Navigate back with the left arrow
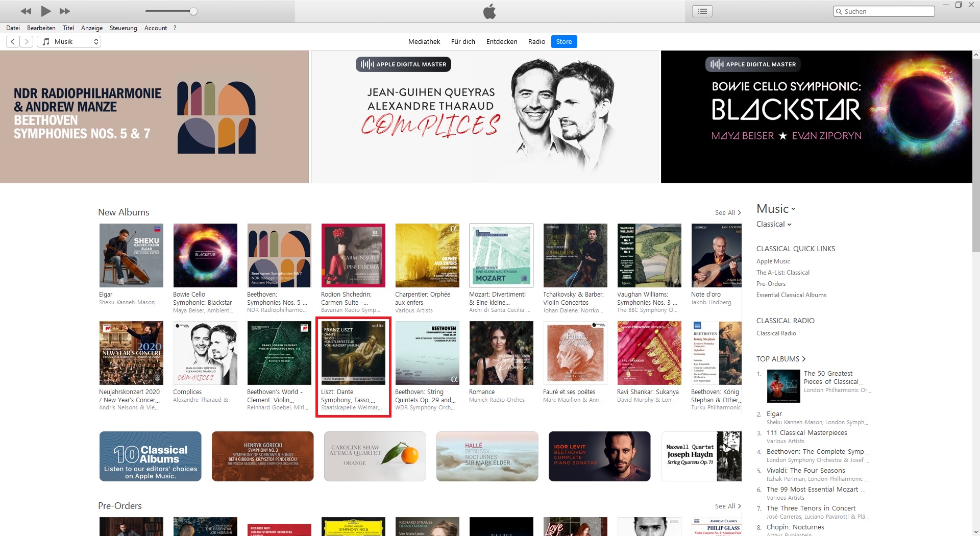Viewport: 980px width, 536px height. point(13,42)
